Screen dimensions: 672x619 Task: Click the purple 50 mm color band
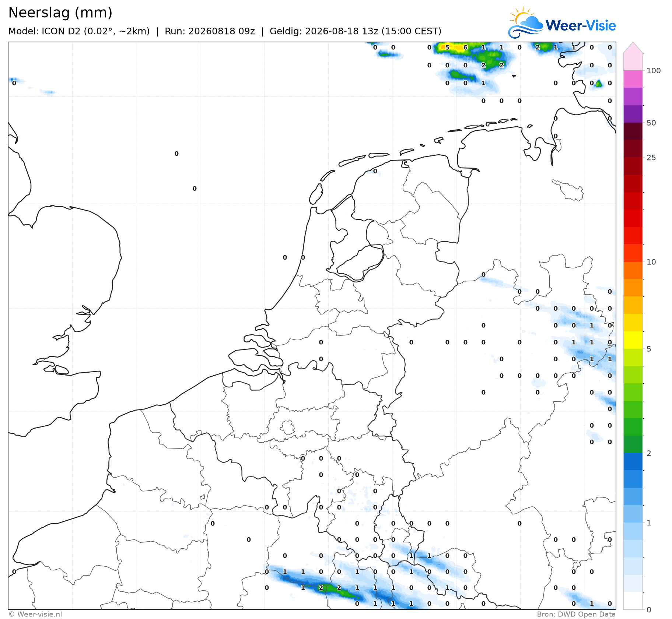point(633,114)
